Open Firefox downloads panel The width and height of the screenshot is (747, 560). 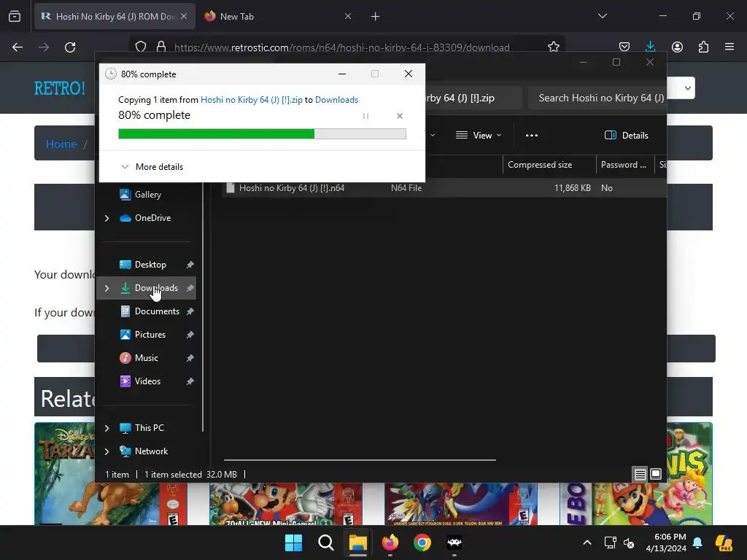(x=650, y=47)
